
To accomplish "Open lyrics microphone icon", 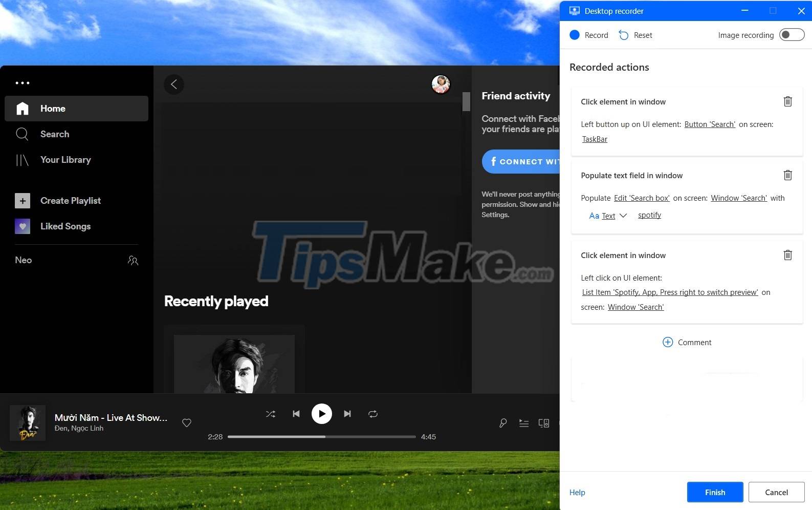I will click(x=503, y=423).
